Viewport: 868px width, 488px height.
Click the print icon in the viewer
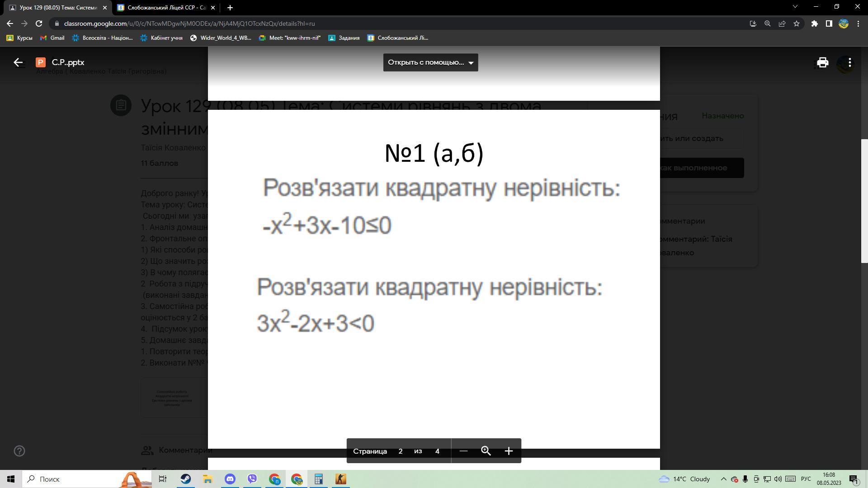coord(822,62)
